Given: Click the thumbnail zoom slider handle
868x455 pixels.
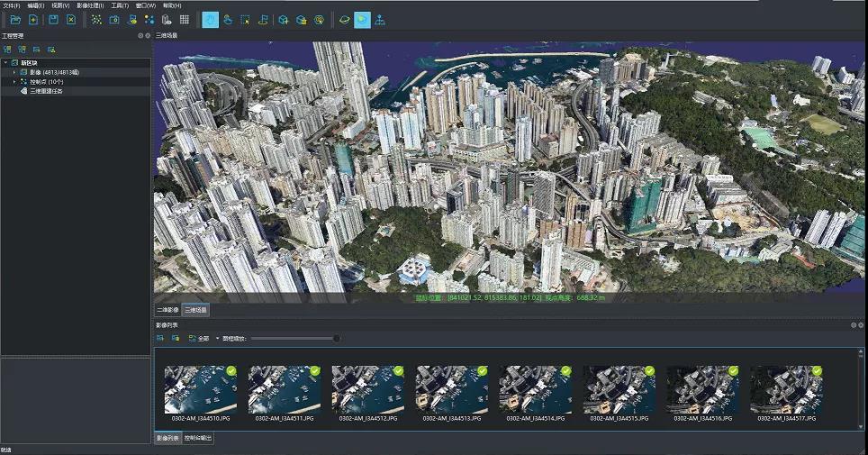Looking at the screenshot, I should [337, 339].
